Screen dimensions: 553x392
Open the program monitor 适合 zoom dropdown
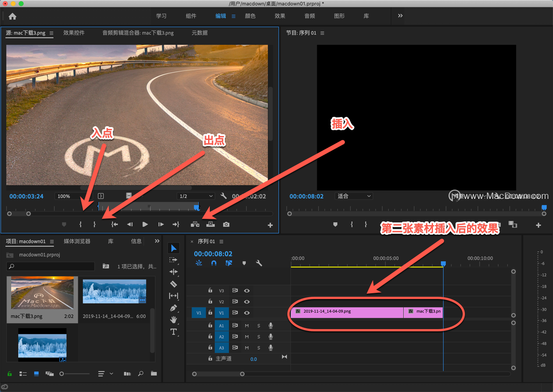354,196
